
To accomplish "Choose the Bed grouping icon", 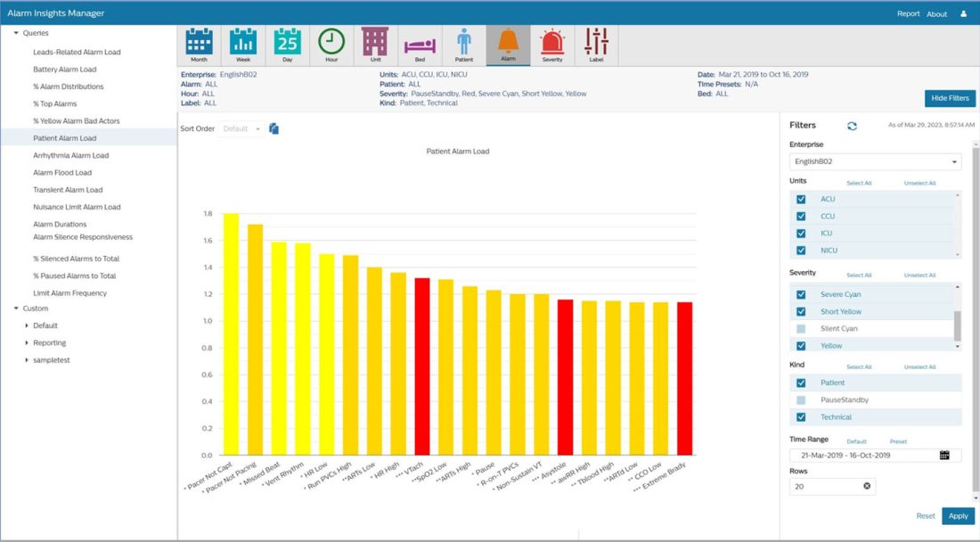I will tap(420, 45).
